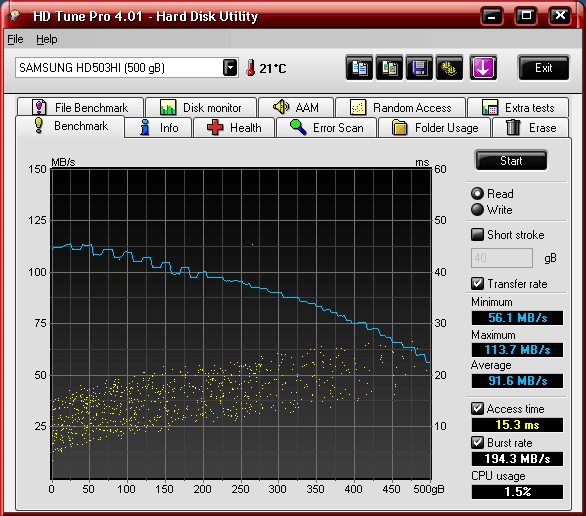
Task: Open the File menu
Action: pos(15,39)
